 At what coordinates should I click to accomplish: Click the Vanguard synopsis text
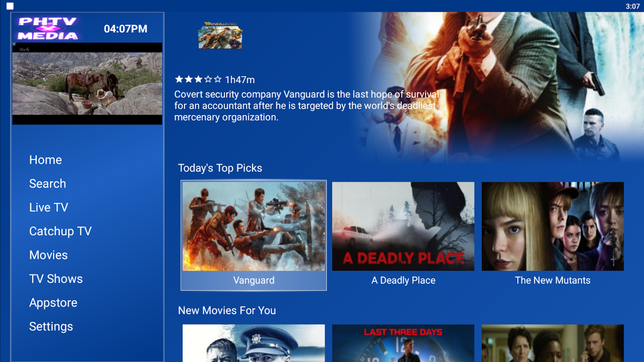(x=307, y=106)
